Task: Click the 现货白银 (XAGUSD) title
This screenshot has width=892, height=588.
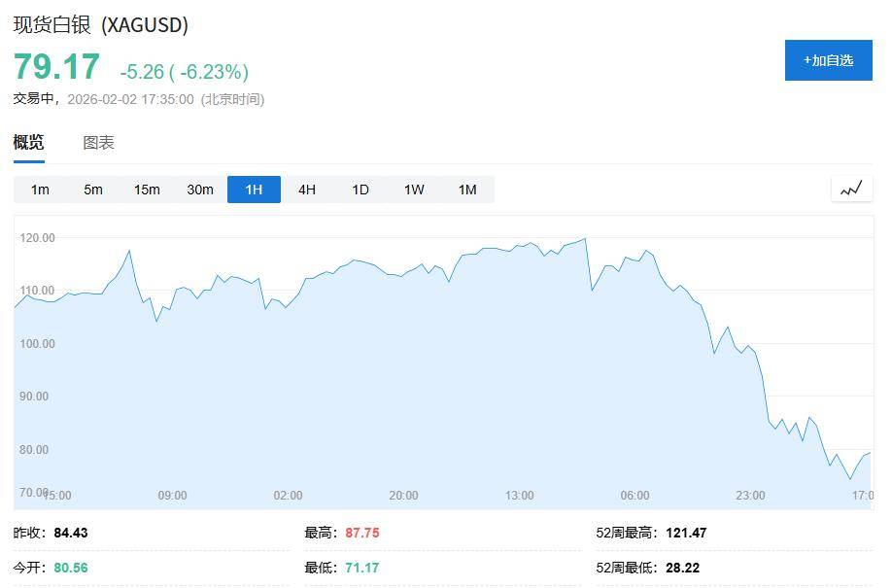Action: click(100, 25)
